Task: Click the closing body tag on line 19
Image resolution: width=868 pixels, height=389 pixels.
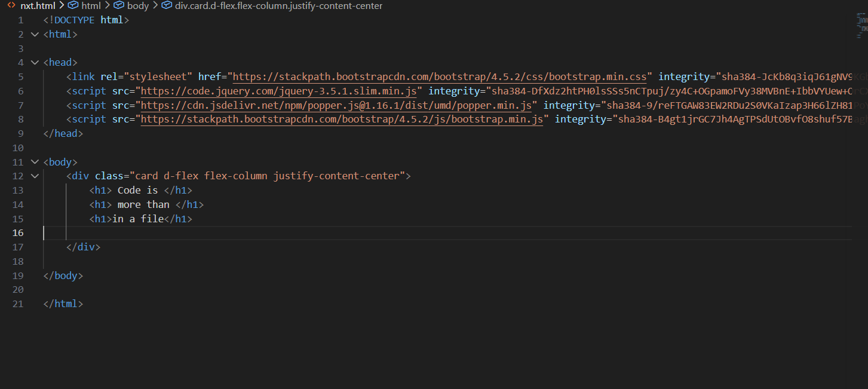Action: 63,276
